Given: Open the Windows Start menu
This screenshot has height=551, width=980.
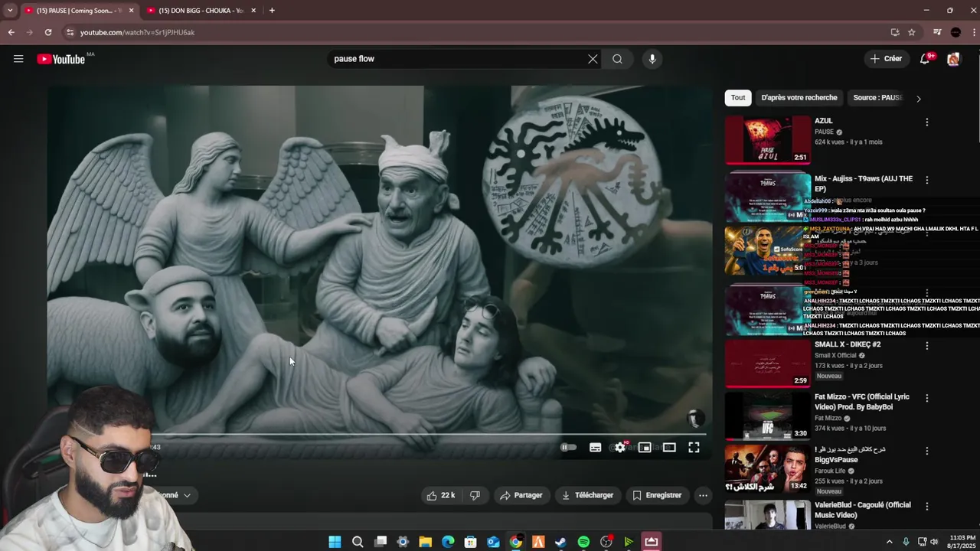Looking at the screenshot, I should (335, 542).
